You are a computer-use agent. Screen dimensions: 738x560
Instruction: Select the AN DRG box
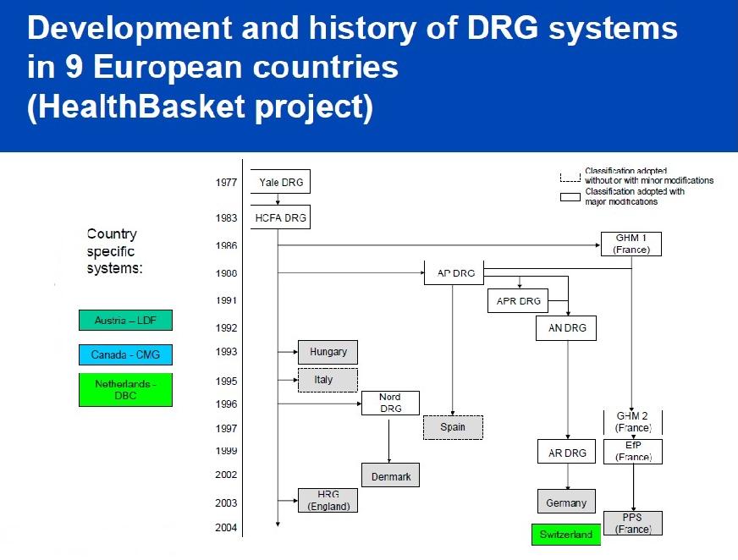pyautogui.click(x=566, y=328)
